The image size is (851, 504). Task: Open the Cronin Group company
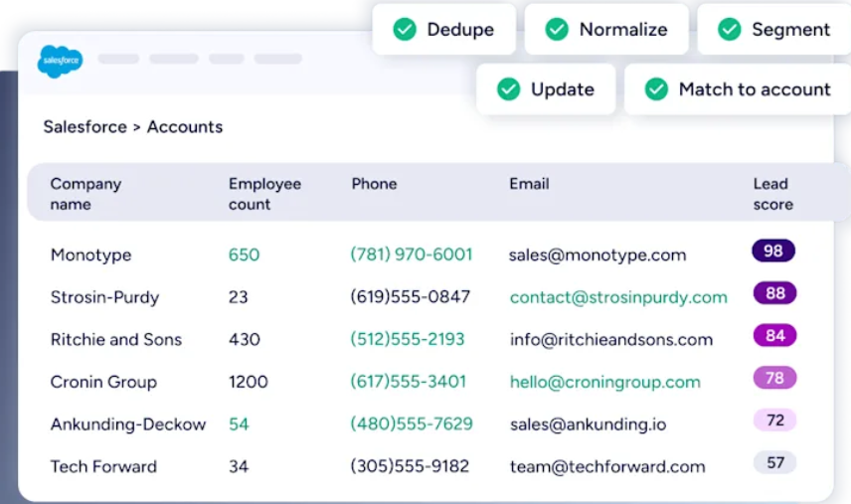[103, 382]
